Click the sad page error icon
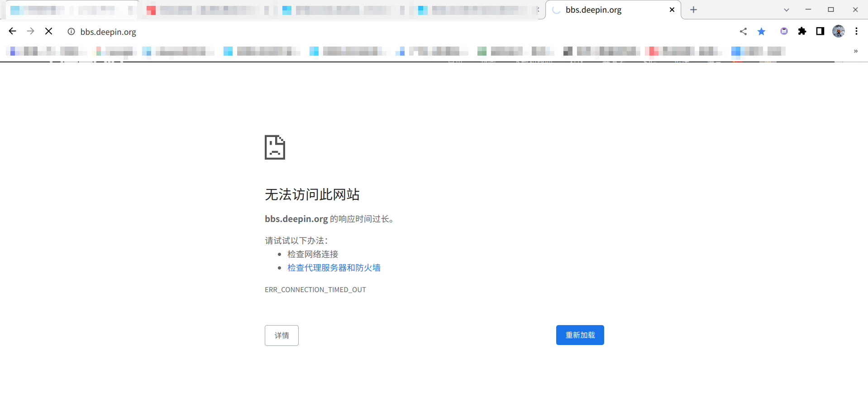868x397 pixels. click(x=275, y=147)
